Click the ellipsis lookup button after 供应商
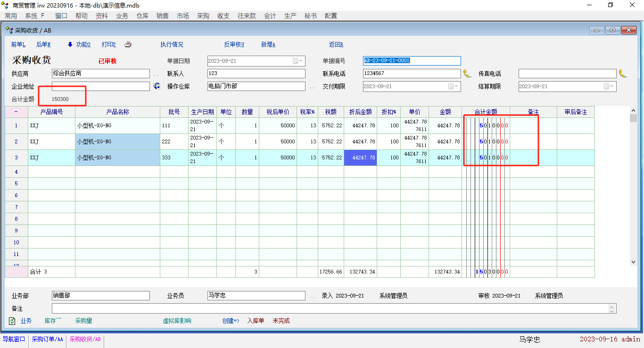Viewport: 644px width, 348px height. (157, 74)
